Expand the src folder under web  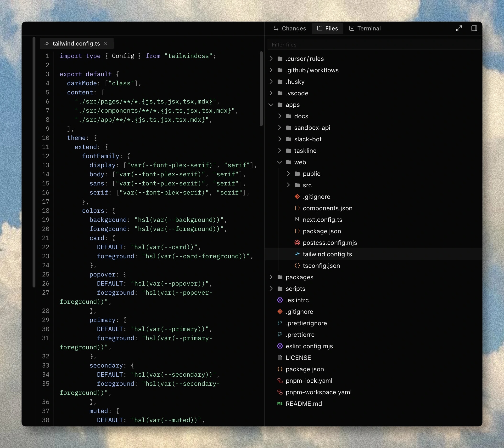pos(288,185)
